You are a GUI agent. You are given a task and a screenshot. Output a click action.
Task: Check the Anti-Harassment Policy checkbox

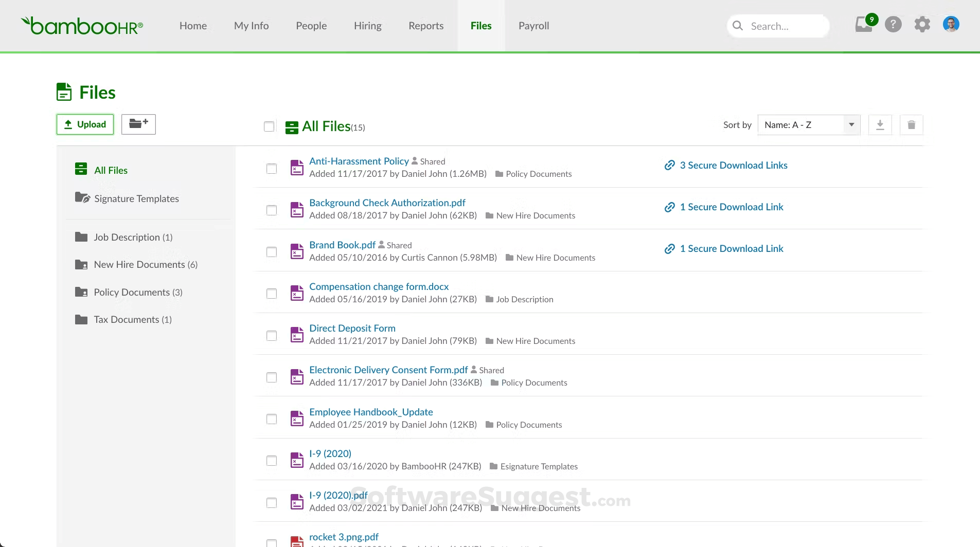(271, 168)
